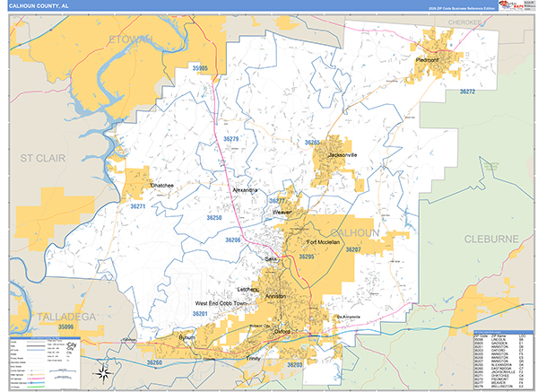Screen dimensions: 538x392
Task: Select the ETOWAH county label
Action: point(131,39)
